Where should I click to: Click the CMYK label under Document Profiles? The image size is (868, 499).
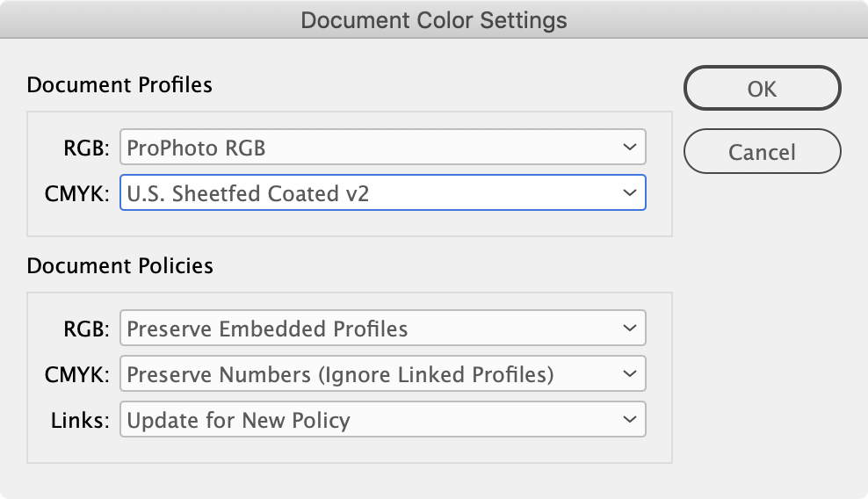point(76,194)
